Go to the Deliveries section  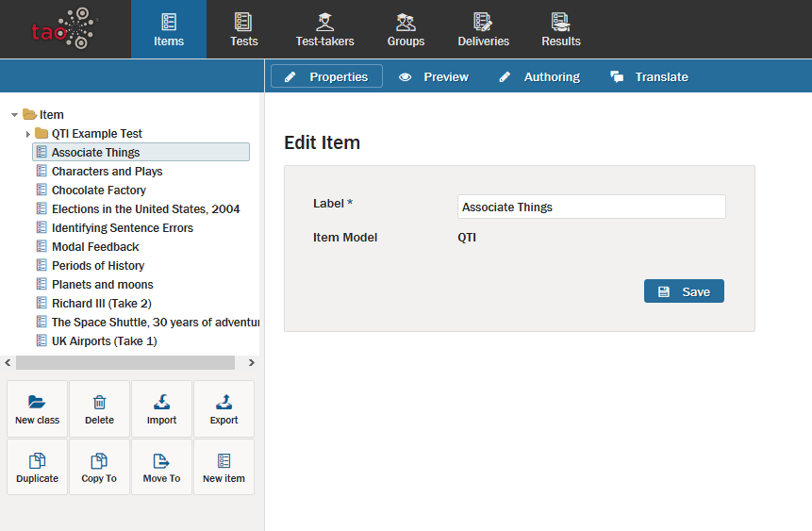(483, 29)
